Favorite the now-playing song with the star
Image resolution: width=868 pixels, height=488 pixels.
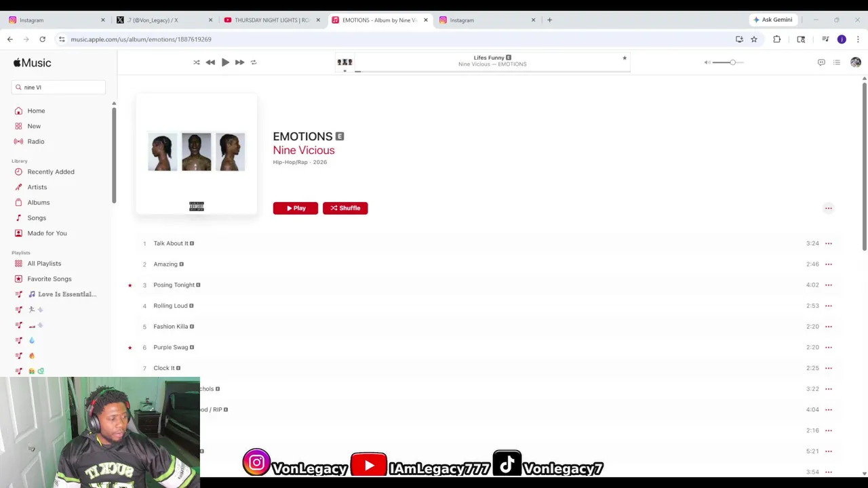tap(625, 58)
